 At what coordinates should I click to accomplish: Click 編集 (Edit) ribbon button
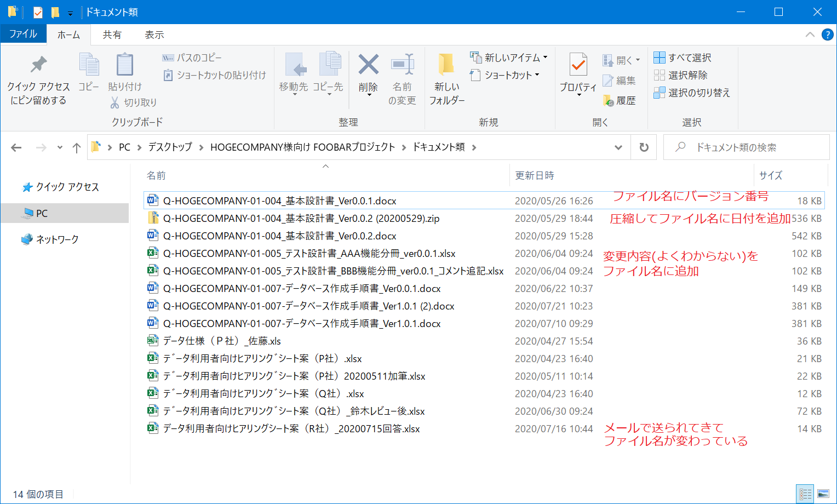(620, 81)
